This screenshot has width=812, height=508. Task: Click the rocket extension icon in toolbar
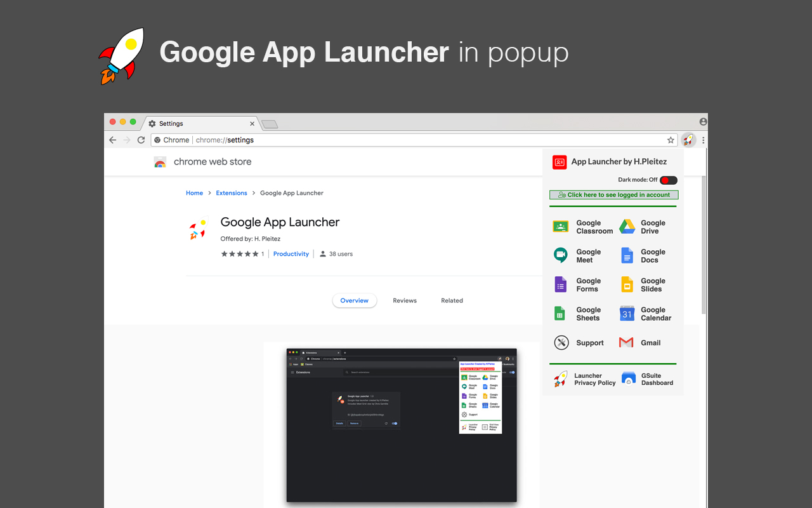click(x=688, y=140)
